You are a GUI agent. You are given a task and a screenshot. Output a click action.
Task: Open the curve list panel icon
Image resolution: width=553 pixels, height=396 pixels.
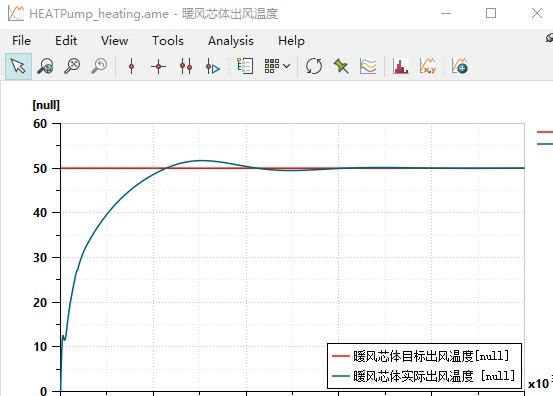pos(245,66)
